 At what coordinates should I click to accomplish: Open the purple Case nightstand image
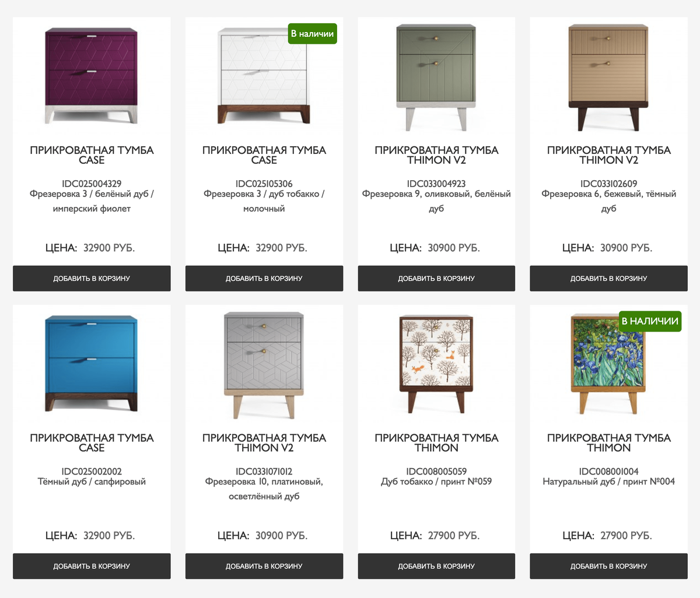92,76
